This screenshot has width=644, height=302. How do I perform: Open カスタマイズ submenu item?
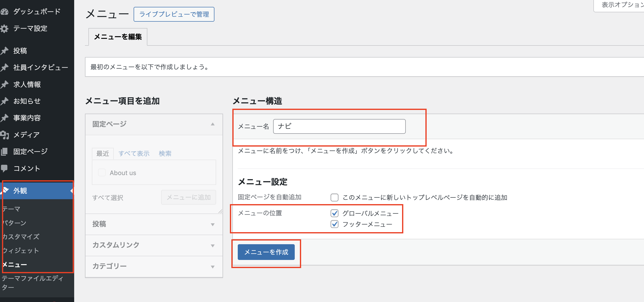point(20,237)
